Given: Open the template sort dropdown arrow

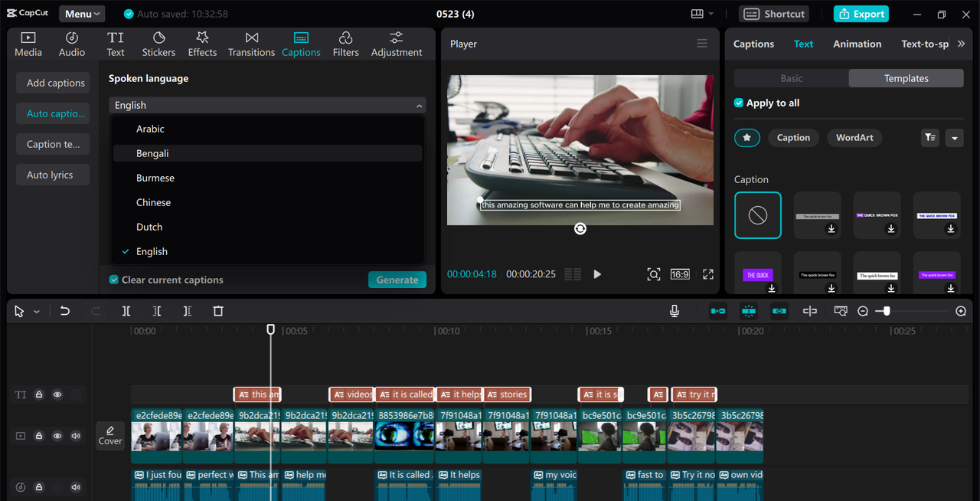Looking at the screenshot, I should (x=954, y=138).
